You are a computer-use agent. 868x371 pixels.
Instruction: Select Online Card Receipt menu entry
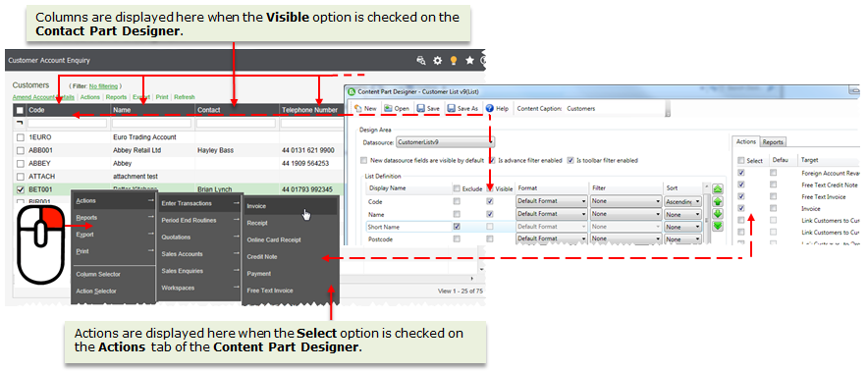coord(290,239)
